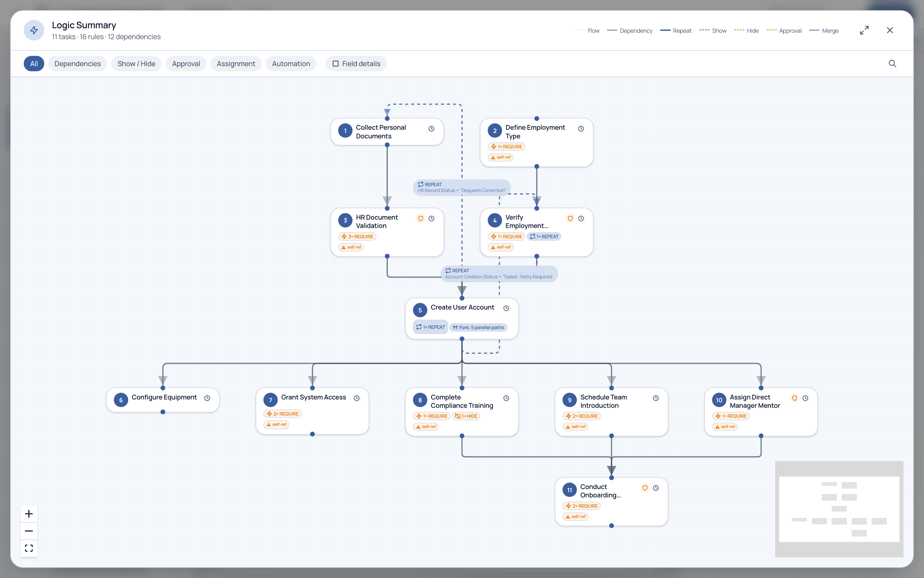
Task: Click REPEAT label for HR Record Status condition
Action: pyautogui.click(x=462, y=187)
